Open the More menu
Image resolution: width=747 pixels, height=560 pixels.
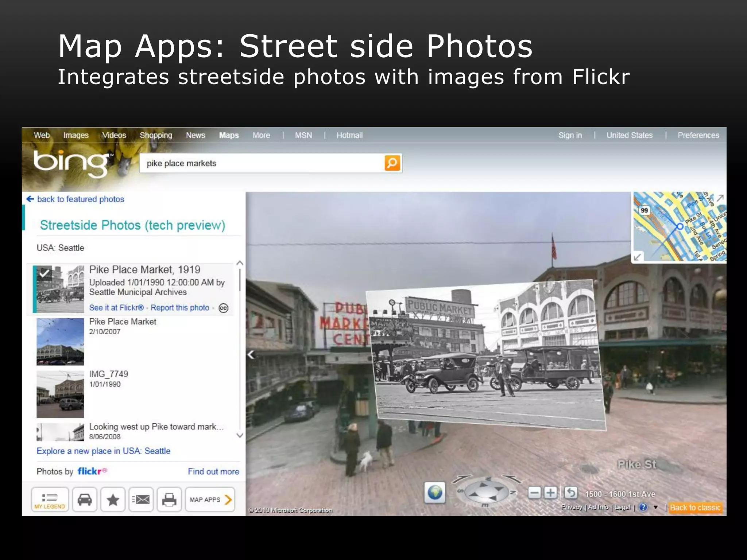click(x=262, y=135)
